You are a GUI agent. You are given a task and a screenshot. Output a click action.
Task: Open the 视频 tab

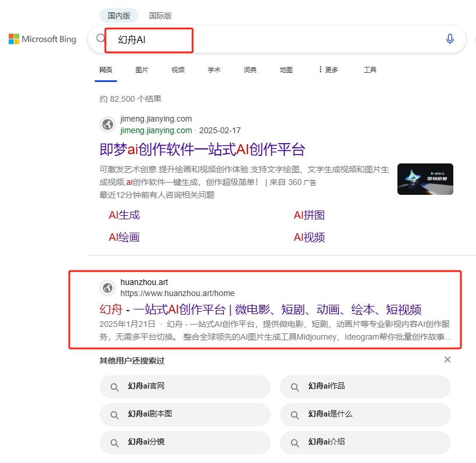click(x=177, y=69)
